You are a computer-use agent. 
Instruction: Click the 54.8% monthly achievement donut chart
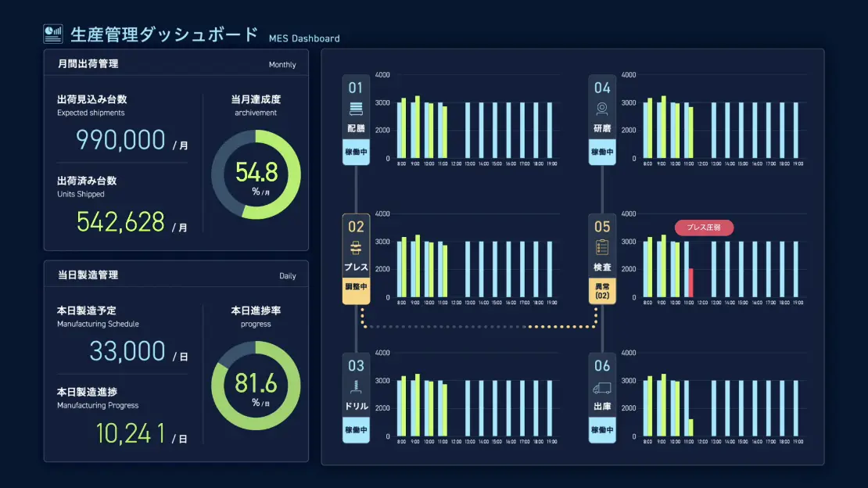coord(256,174)
